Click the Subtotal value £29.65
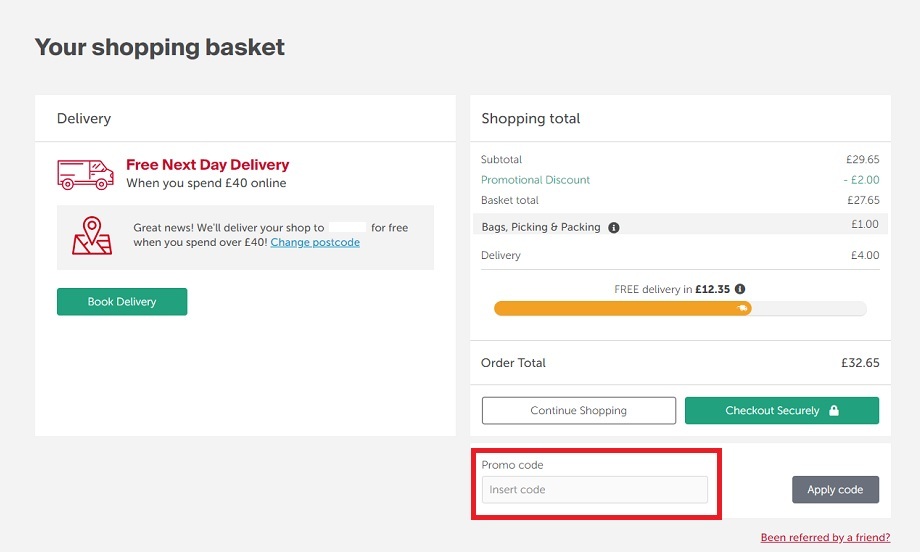 (x=862, y=160)
